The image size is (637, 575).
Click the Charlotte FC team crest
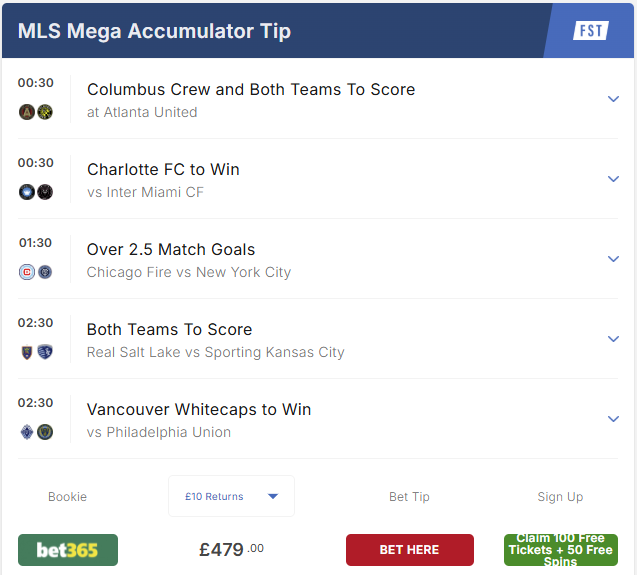click(x=27, y=192)
